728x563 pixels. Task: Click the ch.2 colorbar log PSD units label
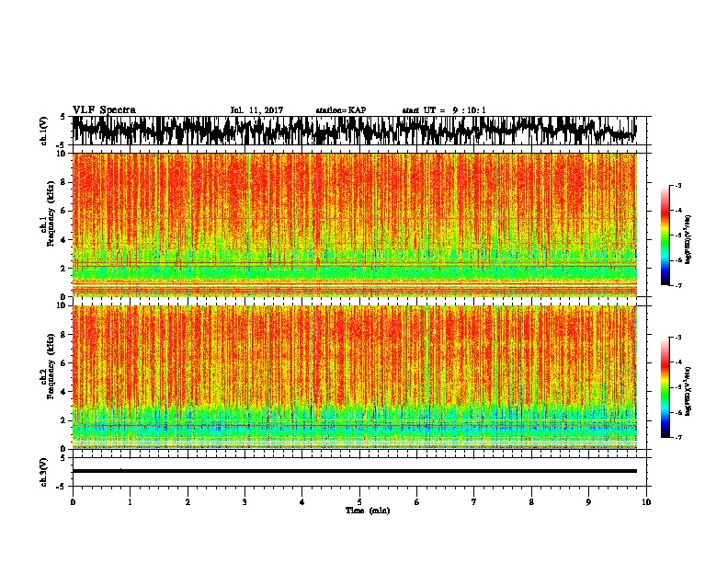point(688,391)
